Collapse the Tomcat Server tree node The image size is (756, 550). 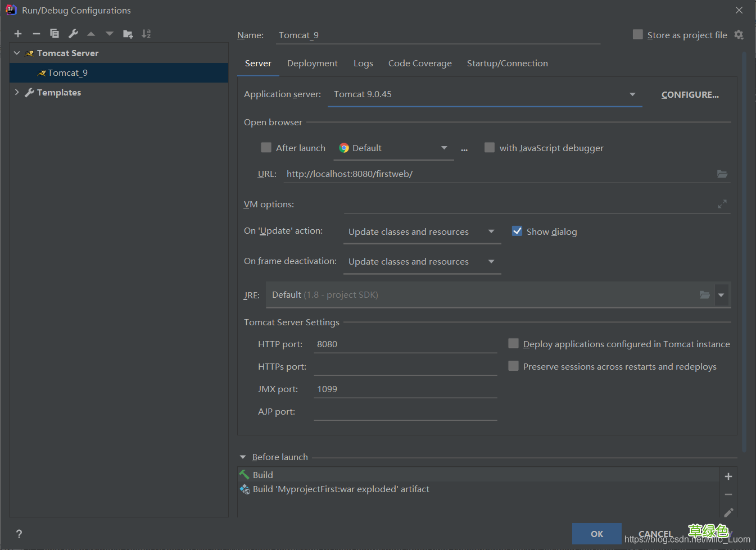[17, 53]
